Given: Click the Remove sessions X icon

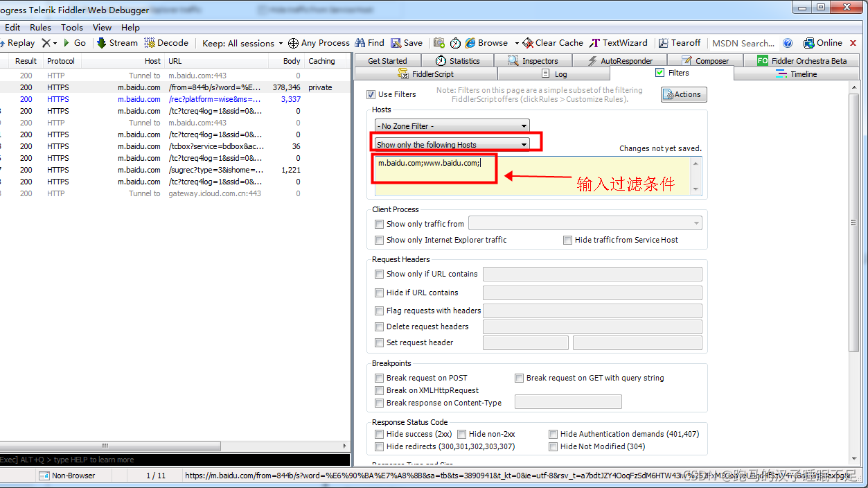Looking at the screenshot, I should coord(46,43).
